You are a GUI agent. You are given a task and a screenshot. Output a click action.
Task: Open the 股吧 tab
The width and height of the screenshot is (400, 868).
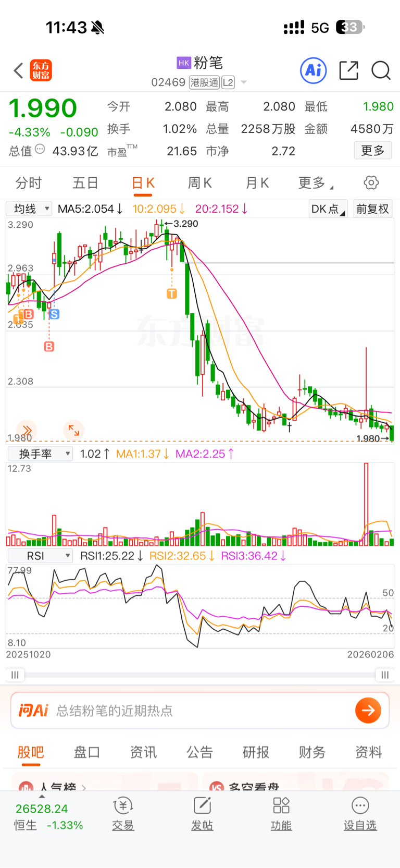pyautogui.click(x=31, y=752)
